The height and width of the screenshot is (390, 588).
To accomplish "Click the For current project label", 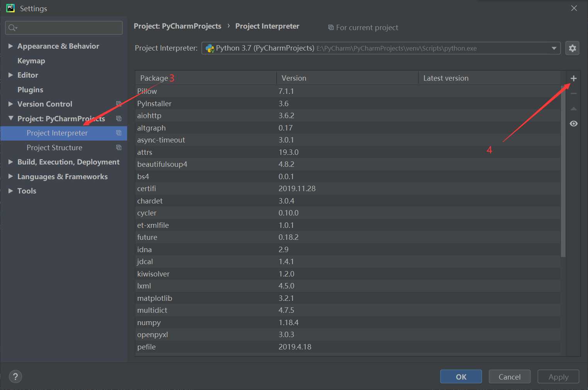I will coord(367,27).
